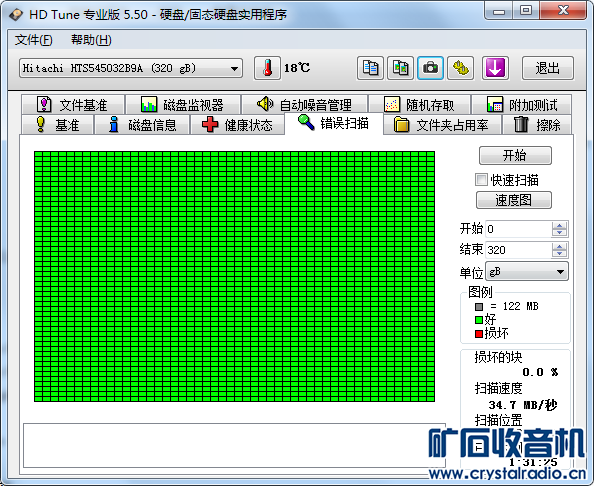Screen dimensions: 594x486
Task: Open 自动噪音管理 tab
Action: click(x=305, y=105)
